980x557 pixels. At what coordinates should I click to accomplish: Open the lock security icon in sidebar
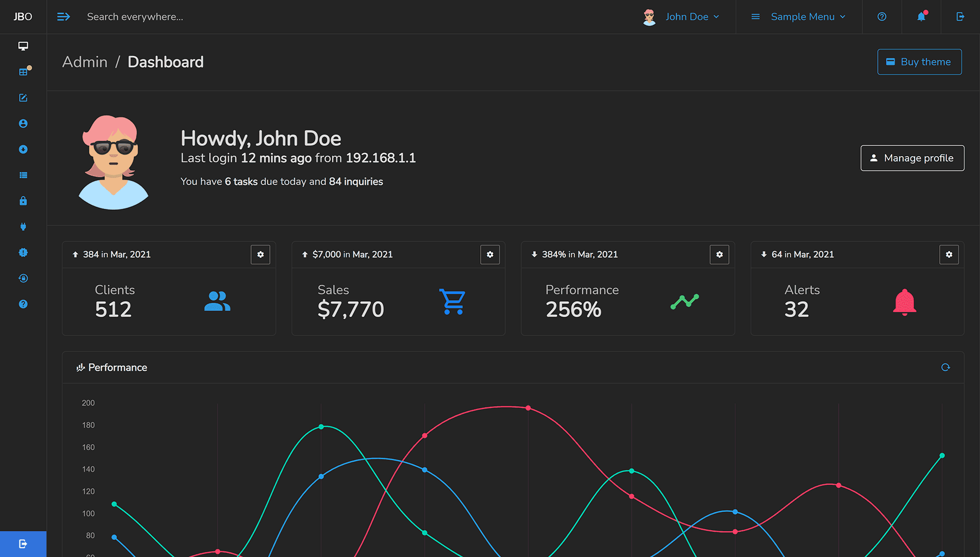point(23,201)
